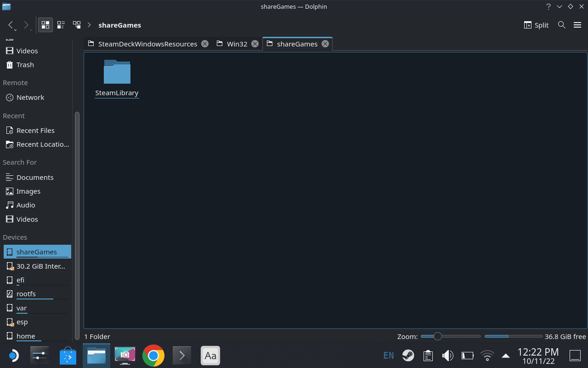Open battery tray icon
The image size is (588, 368).
pos(467,356)
